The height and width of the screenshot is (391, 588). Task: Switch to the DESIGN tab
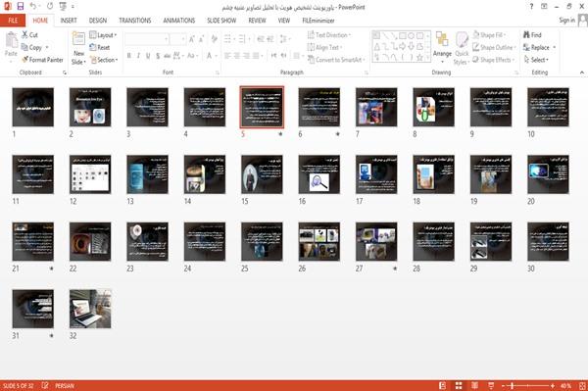pos(98,21)
